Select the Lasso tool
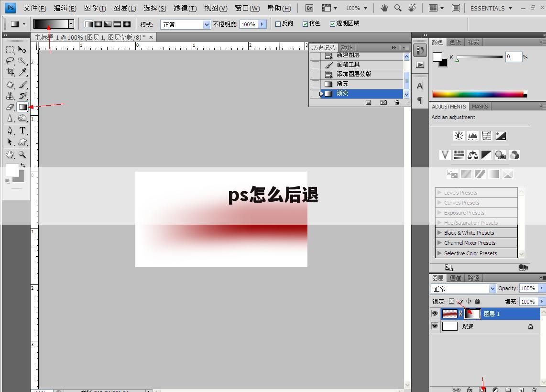Screen dimensions: 546x392 point(10,61)
